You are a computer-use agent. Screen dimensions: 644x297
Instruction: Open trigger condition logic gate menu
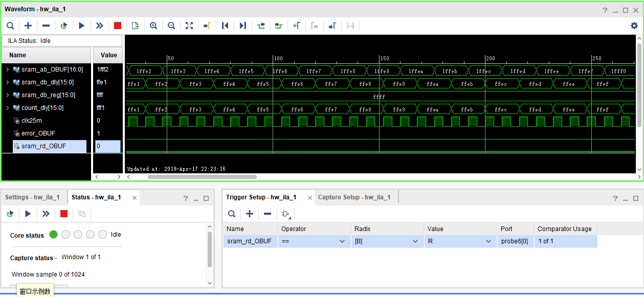point(286,214)
